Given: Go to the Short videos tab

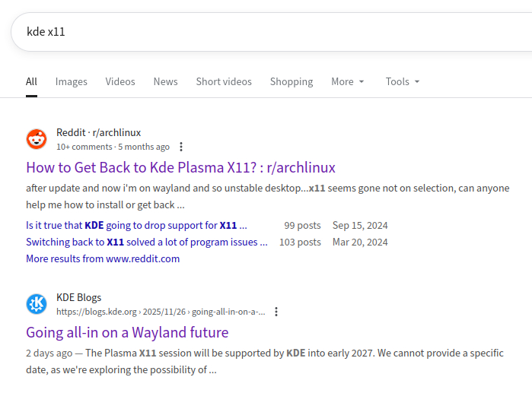Looking at the screenshot, I should pyautogui.click(x=224, y=81).
